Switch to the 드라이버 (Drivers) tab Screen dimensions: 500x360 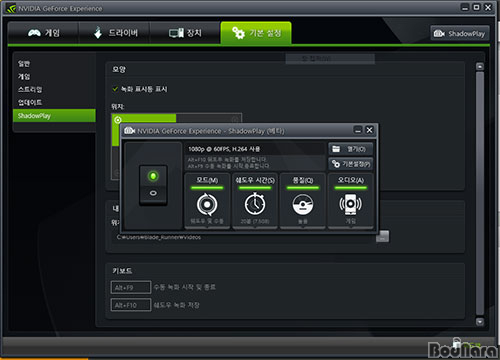point(114,33)
